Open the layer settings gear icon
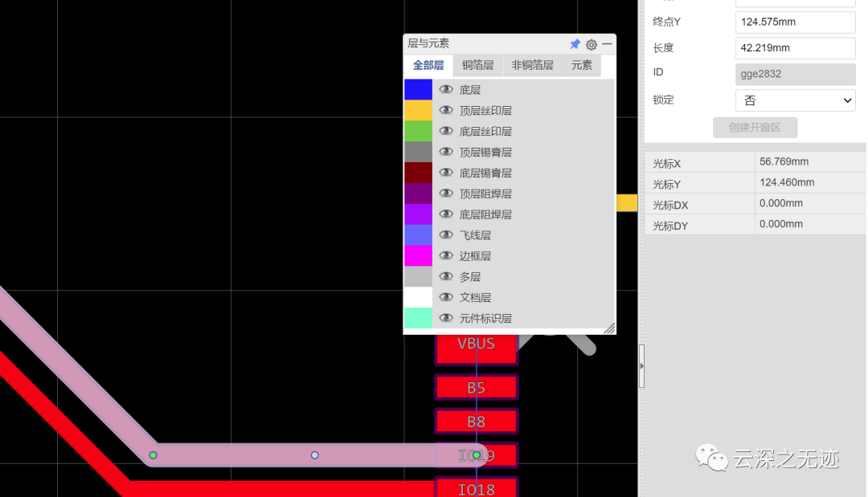The height and width of the screenshot is (497, 868). (x=592, y=44)
